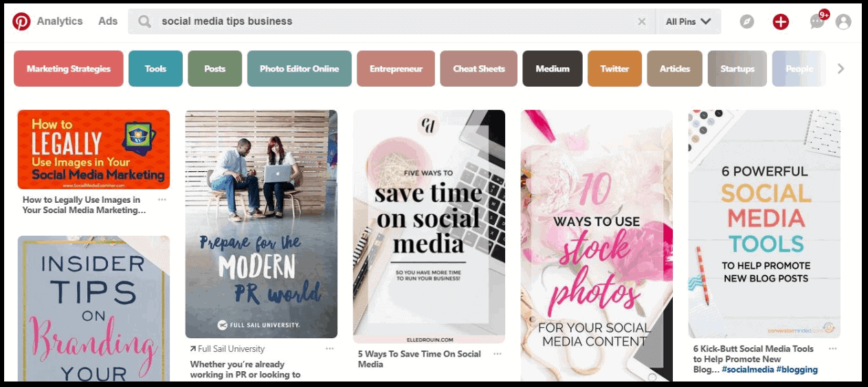Choose the teal Tools category chip
Viewport: 868px width, 387px height.
(155, 69)
